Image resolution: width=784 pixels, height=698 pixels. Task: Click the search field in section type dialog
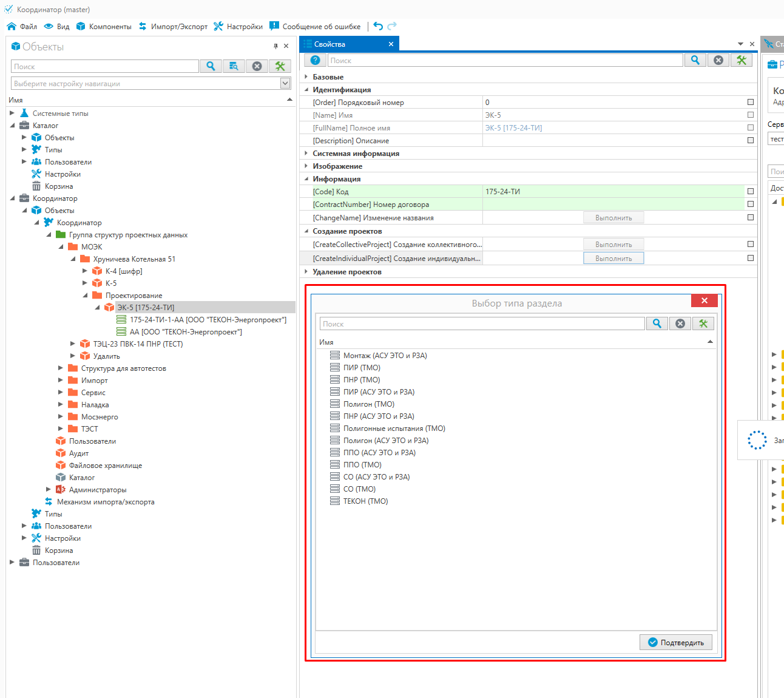[482, 324]
